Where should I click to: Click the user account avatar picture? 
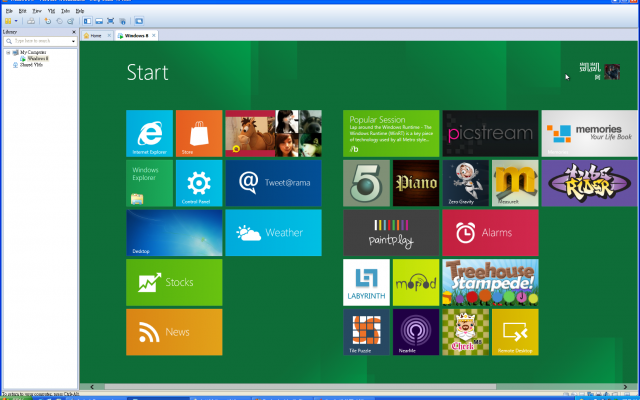coord(612,72)
